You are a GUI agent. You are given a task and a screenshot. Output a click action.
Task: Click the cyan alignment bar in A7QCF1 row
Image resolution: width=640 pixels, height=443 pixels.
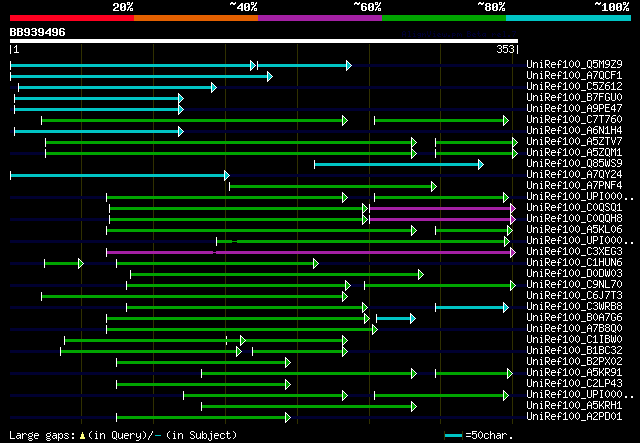pos(141,76)
